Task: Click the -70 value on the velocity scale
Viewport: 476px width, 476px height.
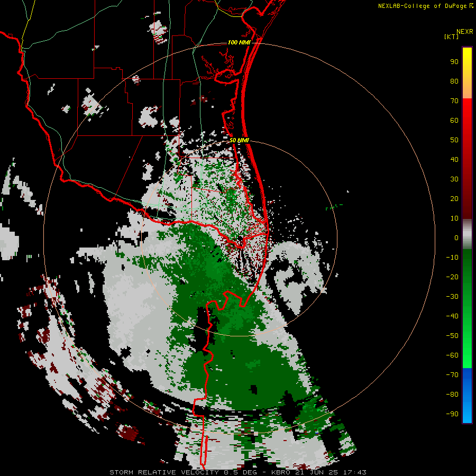Action: 452,375
